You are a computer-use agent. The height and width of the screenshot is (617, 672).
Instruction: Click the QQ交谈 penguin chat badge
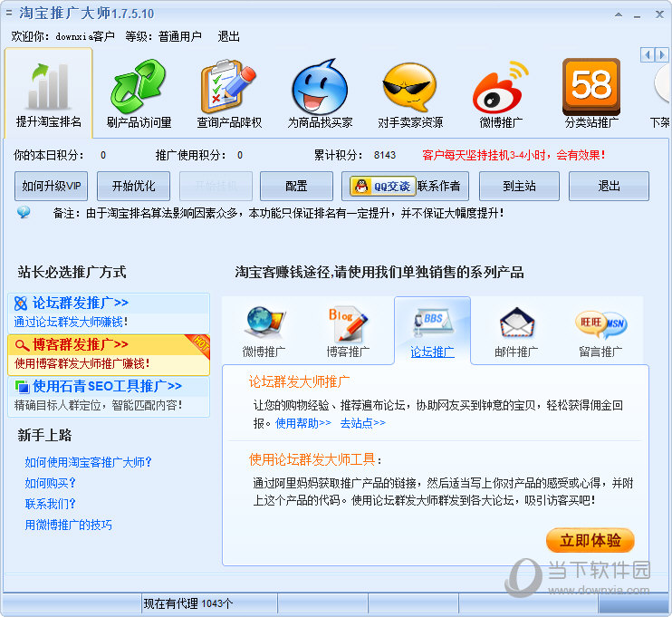pos(383,186)
